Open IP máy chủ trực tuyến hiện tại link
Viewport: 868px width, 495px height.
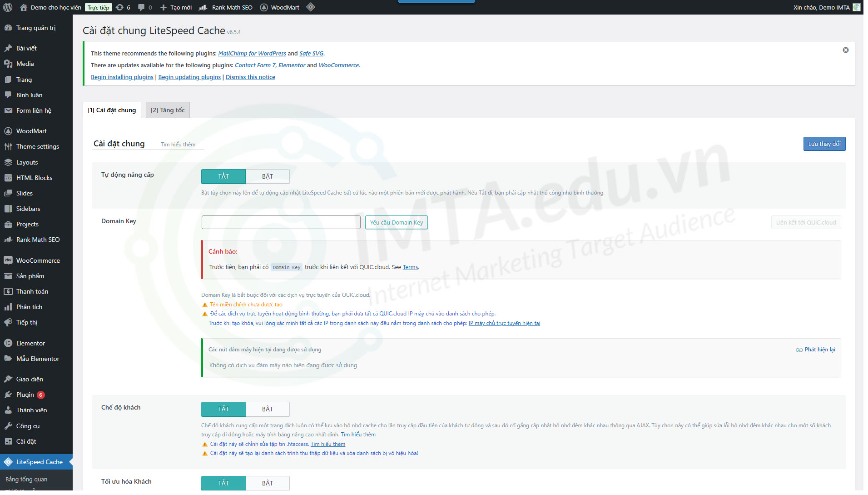(x=504, y=323)
